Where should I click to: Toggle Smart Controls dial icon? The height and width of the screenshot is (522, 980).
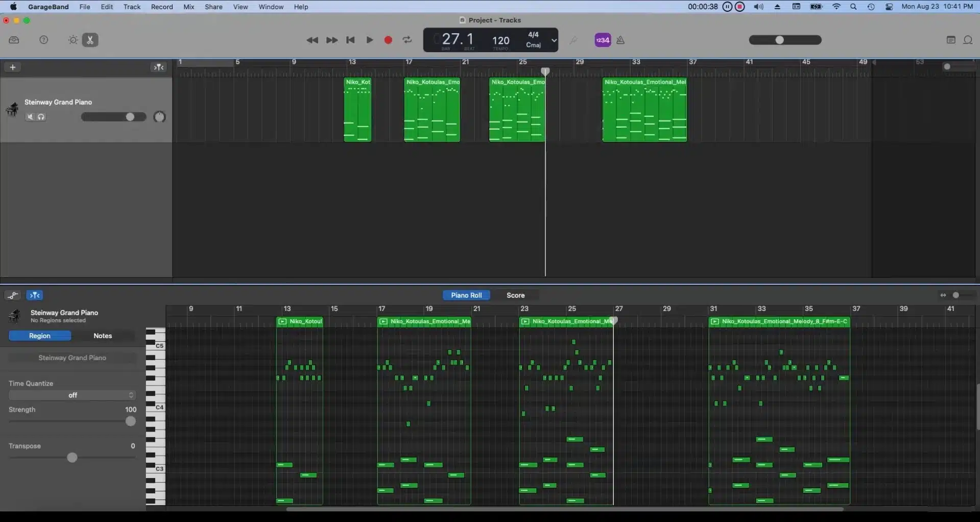point(73,40)
